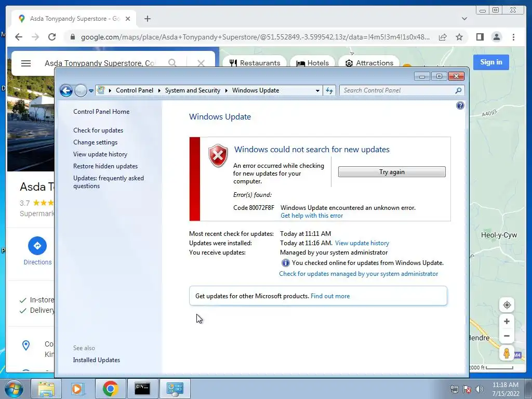
Task: Open a new Chrome tab
Action: [147, 19]
